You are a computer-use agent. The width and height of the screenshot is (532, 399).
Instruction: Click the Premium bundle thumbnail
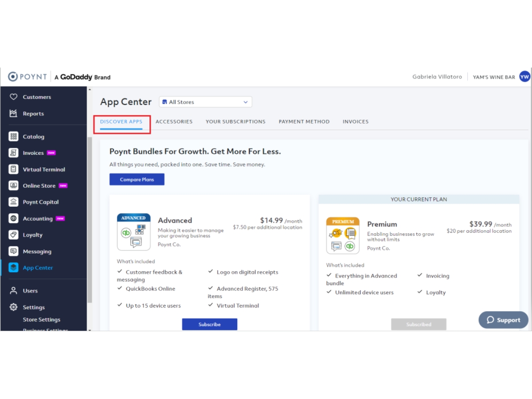click(x=343, y=235)
